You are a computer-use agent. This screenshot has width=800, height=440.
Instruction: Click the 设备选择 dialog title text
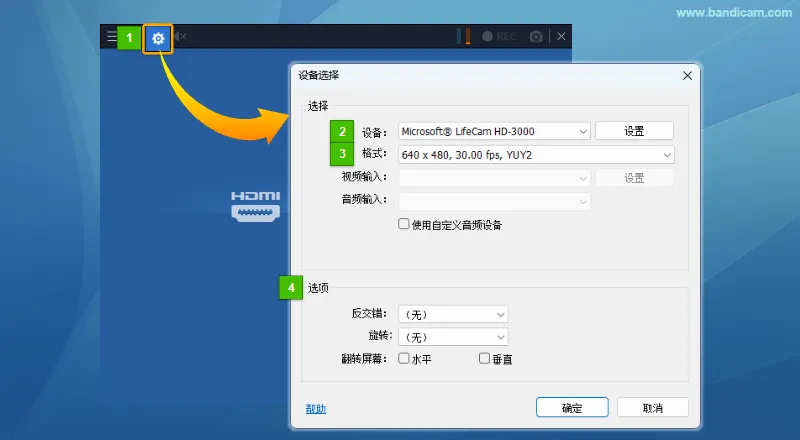319,75
